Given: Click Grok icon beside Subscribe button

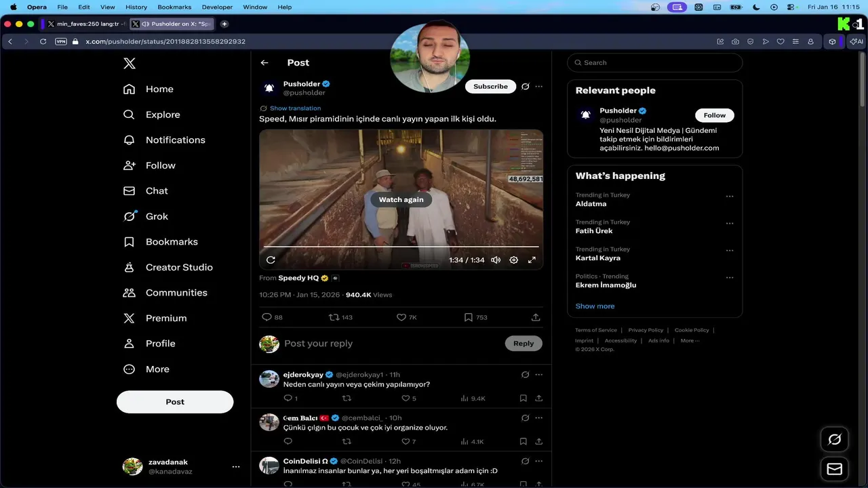Looking at the screenshot, I should pos(525,87).
